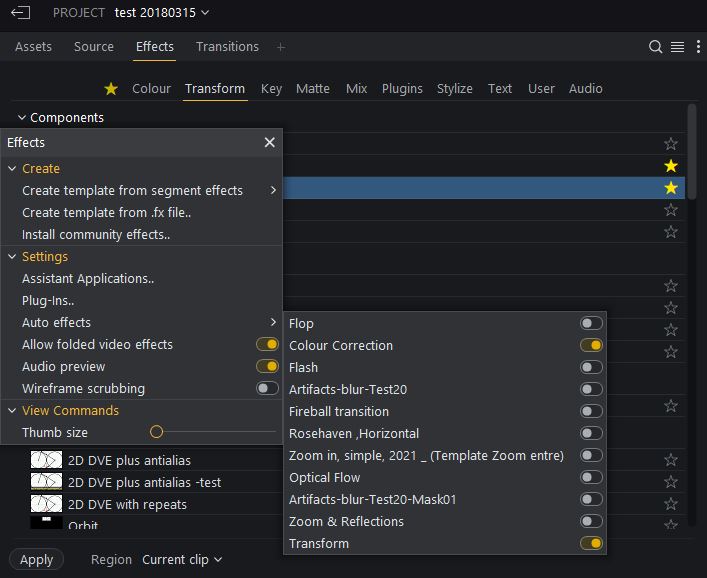Select the Colour effects category

click(x=152, y=88)
